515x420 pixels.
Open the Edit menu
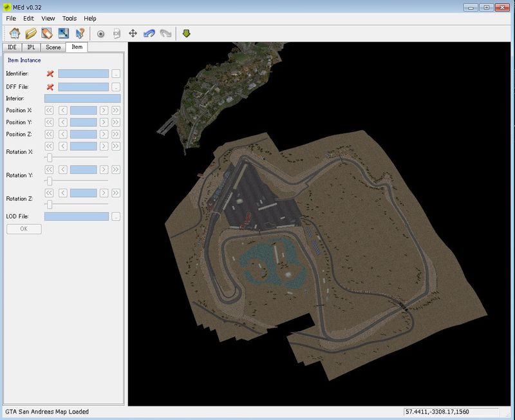point(28,19)
